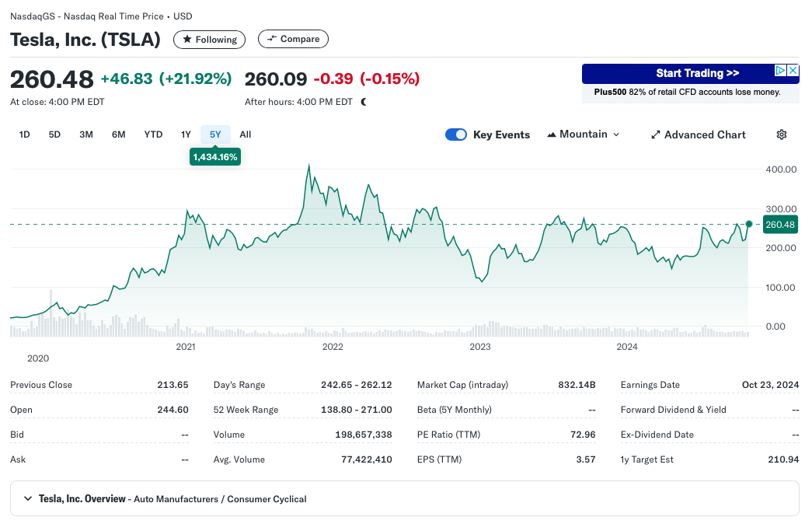Select the 1Y time range
Image resolution: width=812 pixels, height=524 pixels.
[186, 134]
